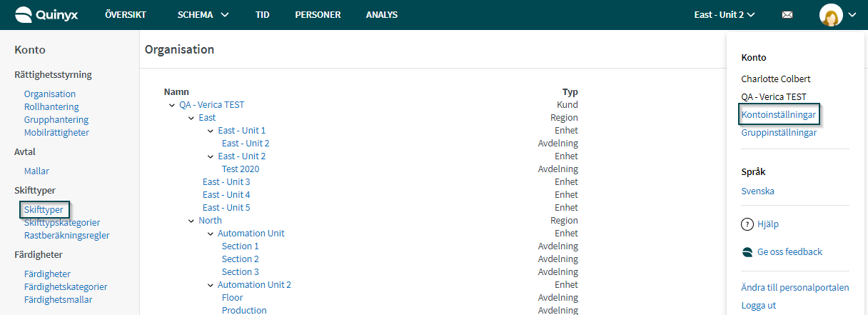Open the Skifttyper sidebar link

point(44,209)
